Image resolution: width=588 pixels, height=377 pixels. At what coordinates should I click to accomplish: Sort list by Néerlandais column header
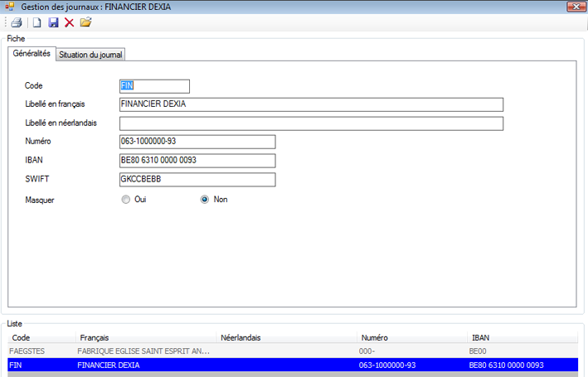coord(286,338)
